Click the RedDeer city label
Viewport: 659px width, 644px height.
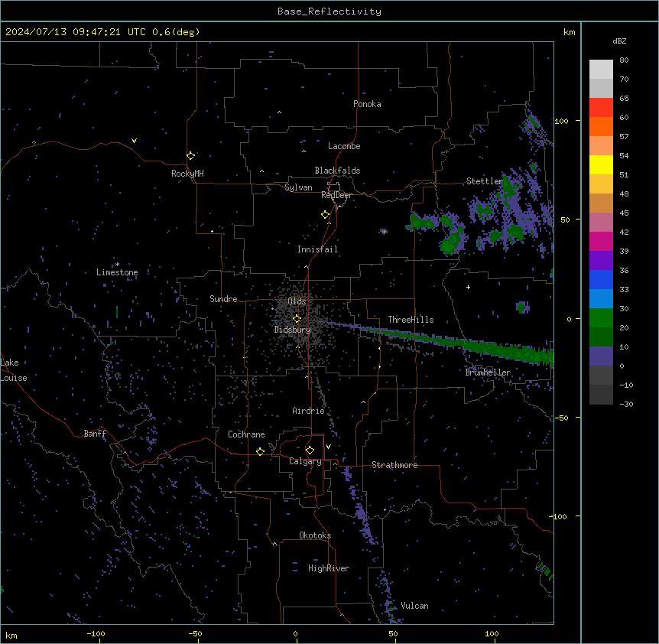336,195
